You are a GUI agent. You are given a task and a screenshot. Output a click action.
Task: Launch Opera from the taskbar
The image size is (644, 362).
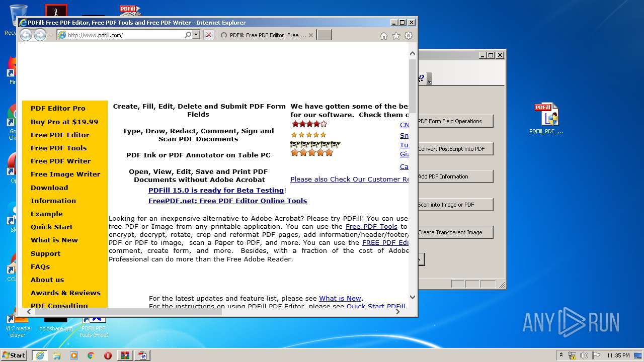click(108, 355)
